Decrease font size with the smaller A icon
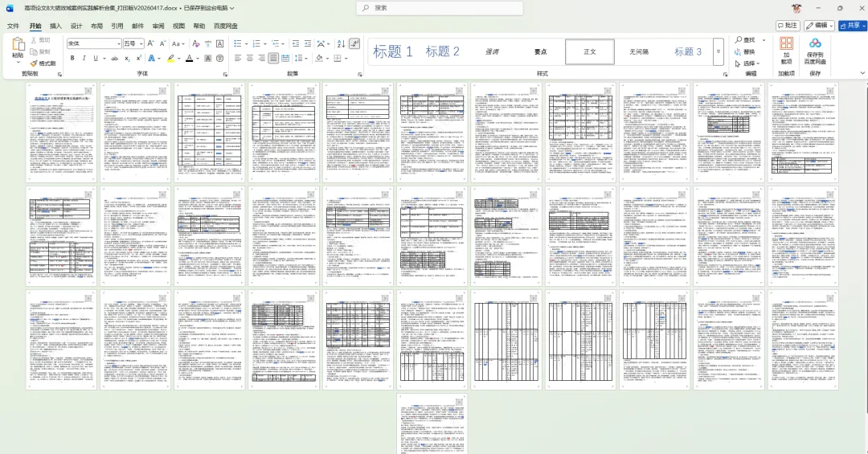Image resolution: width=868 pixels, height=454 pixels. (162, 43)
